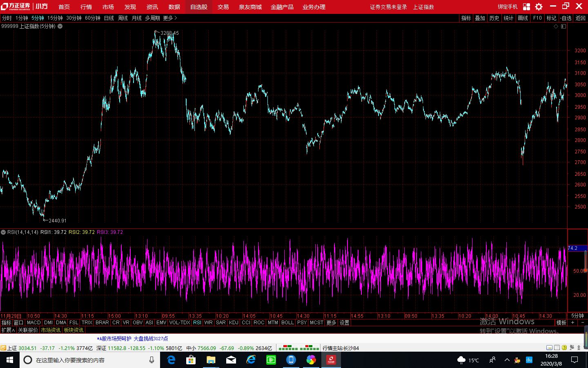
Task: Open indicator 设置 settings
Action: pos(345,323)
